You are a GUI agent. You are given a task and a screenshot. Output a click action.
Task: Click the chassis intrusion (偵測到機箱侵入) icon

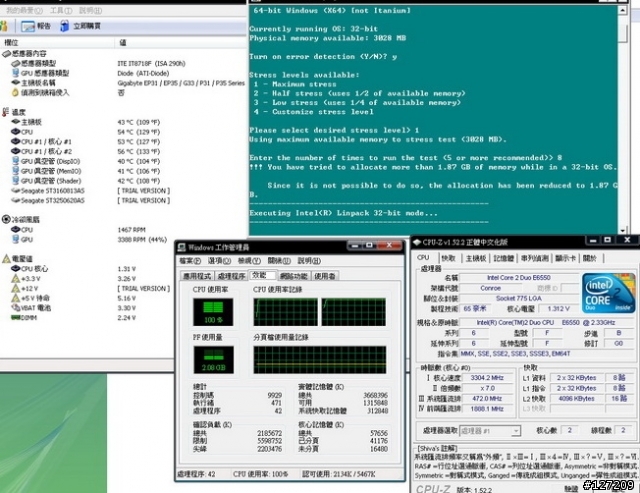16,93
